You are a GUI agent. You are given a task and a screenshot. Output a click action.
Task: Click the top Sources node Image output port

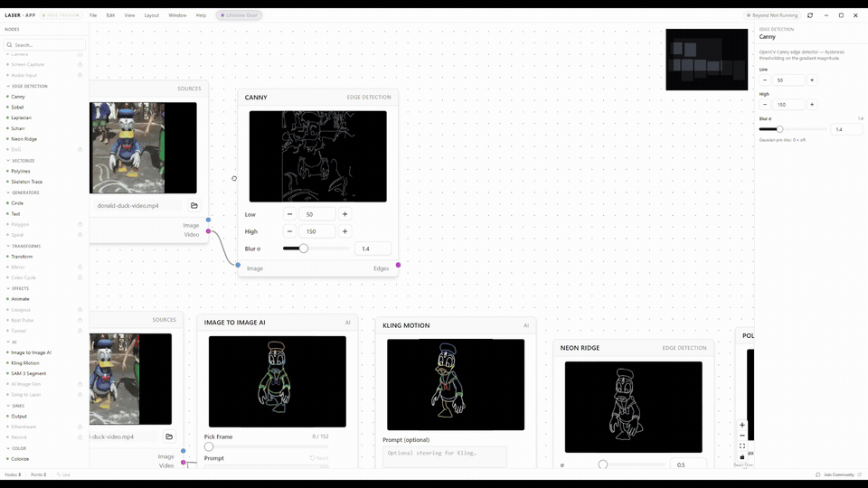click(208, 220)
